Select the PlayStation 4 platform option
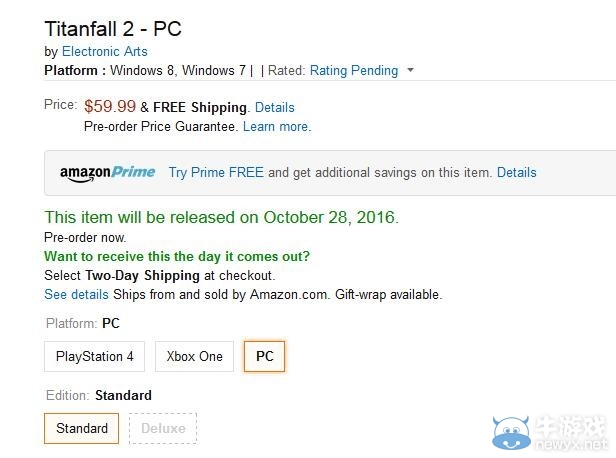This screenshot has height=458, width=616. point(95,356)
